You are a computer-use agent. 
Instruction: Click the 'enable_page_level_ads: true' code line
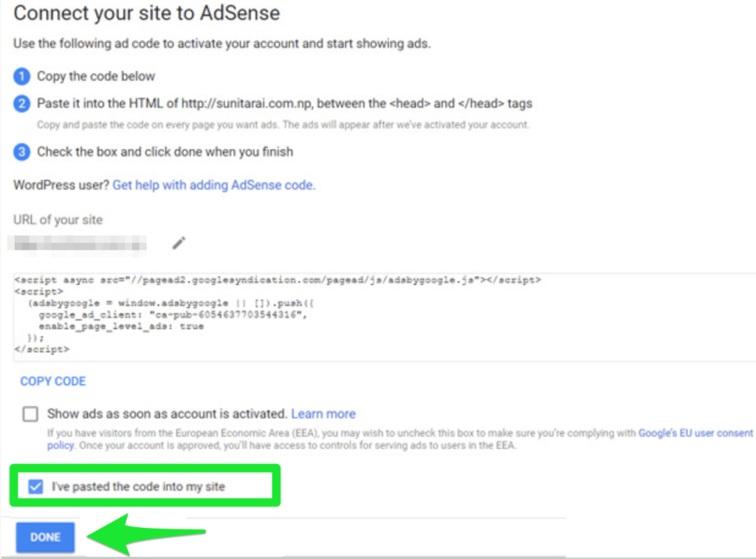click(121, 326)
